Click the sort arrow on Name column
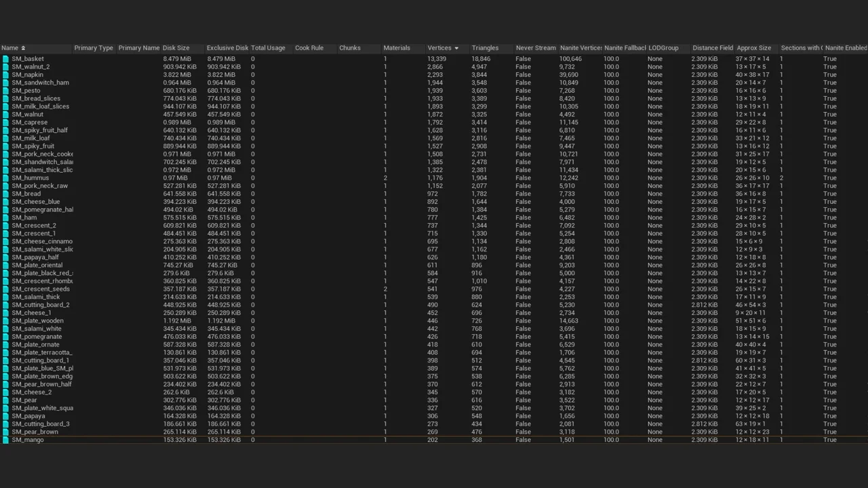The image size is (868, 488). pyautogui.click(x=23, y=48)
